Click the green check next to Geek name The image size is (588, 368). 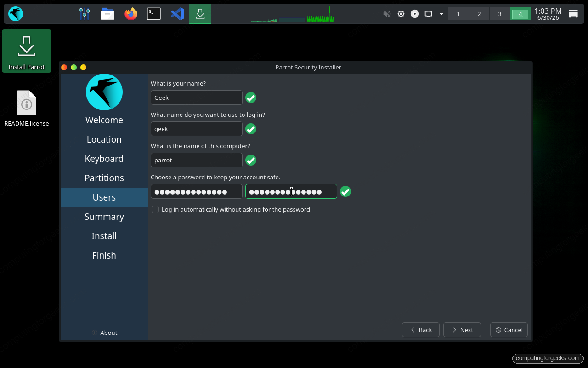click(251, 98)
